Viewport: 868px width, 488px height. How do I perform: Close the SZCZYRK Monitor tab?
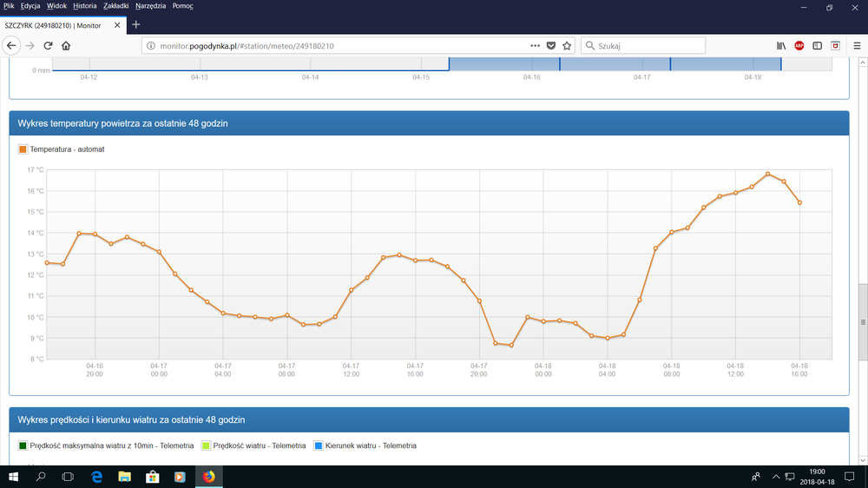[x=117, y=25]
